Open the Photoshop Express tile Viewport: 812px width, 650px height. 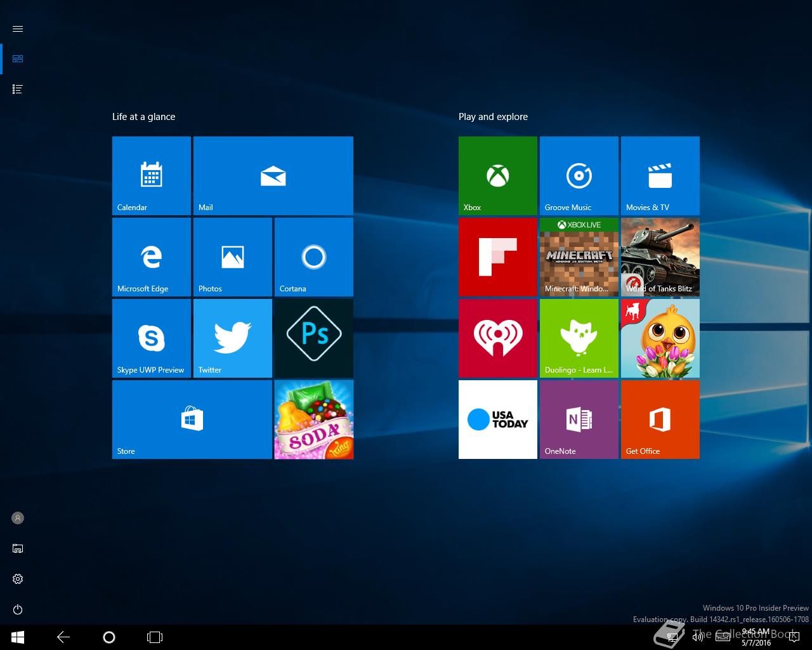313,338
